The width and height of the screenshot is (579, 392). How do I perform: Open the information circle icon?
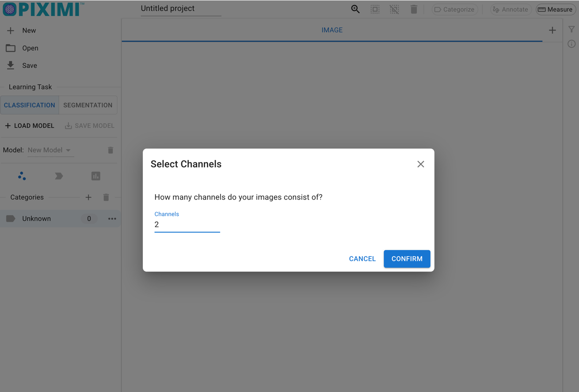571,44
